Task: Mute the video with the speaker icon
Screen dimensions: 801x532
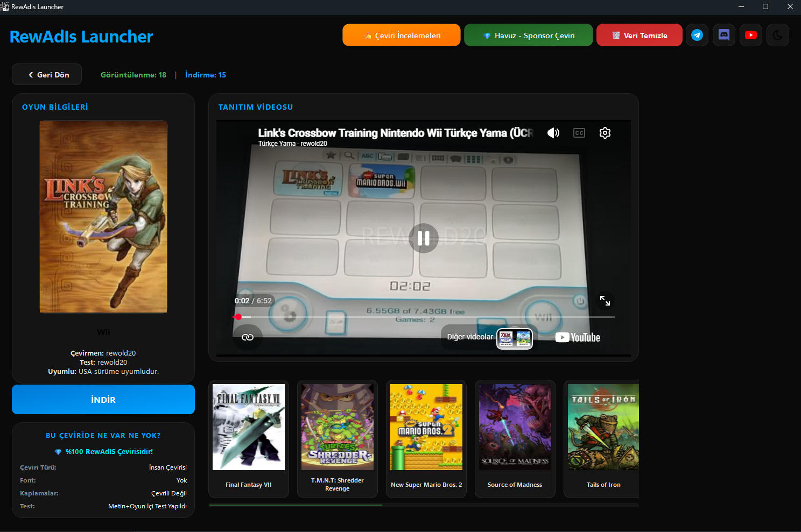Action: tap(553, 133)
